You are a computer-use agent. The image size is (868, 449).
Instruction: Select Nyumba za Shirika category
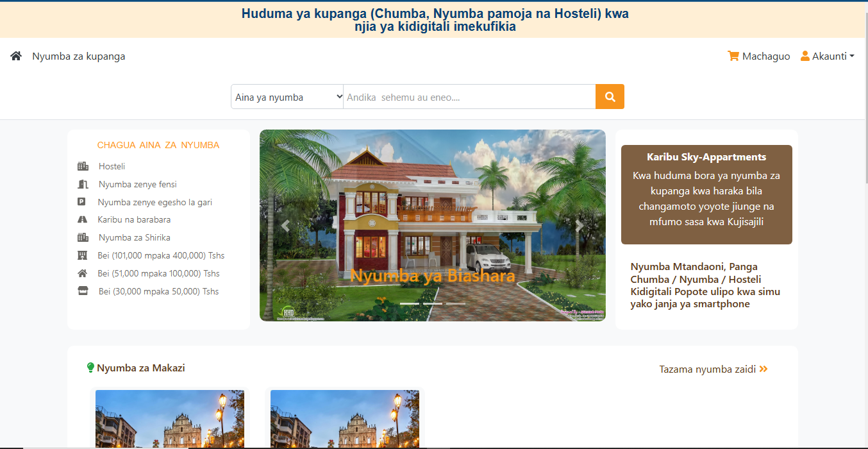(134, 238)
